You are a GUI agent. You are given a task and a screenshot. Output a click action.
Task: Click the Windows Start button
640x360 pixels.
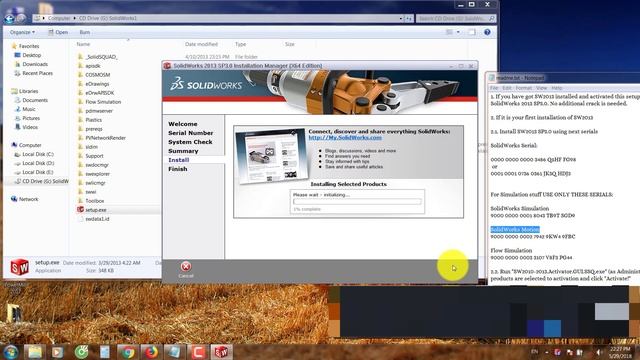coord(11,352)
